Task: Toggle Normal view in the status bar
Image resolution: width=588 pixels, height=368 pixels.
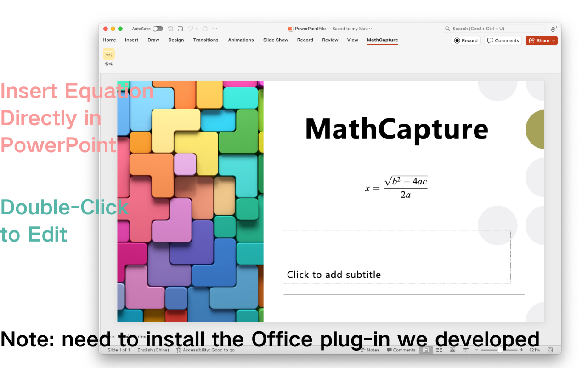Action: (426, 350)
